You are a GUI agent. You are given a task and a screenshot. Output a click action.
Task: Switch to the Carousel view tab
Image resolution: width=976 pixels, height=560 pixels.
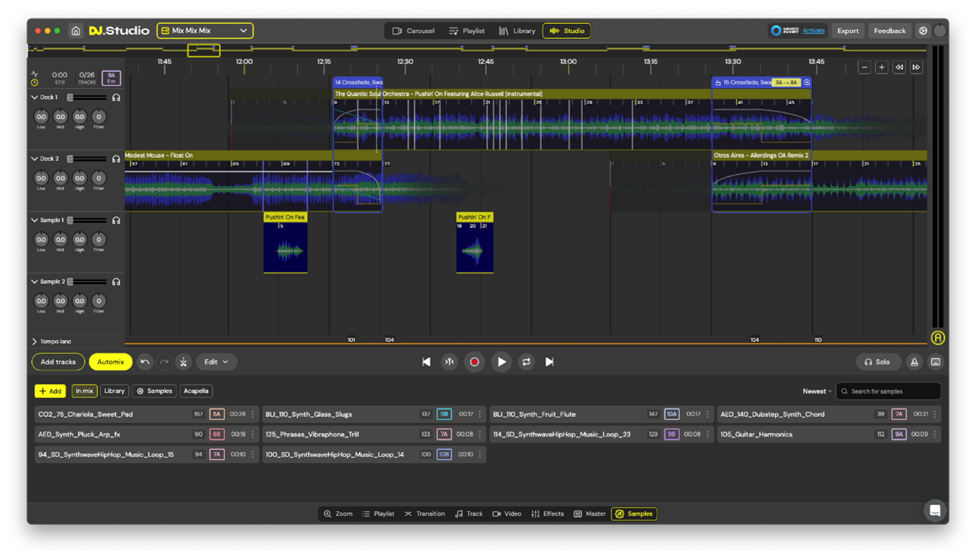pyautogui.click(x=413, y=31)
